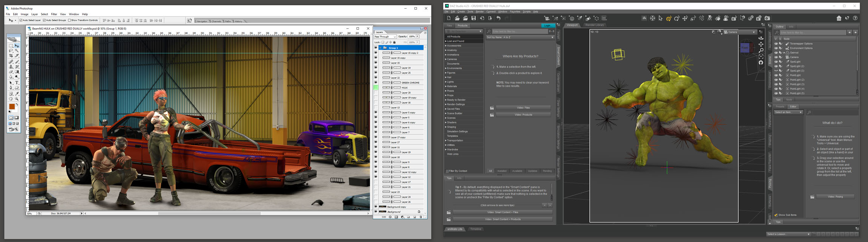
Task: Click Video: Posing button
Action: [835, 197]
